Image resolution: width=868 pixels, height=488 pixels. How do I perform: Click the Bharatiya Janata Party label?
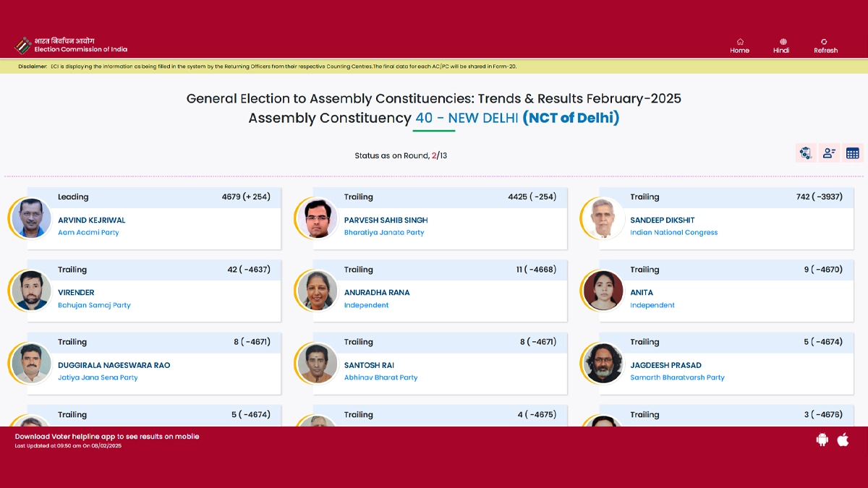[384, 233]
